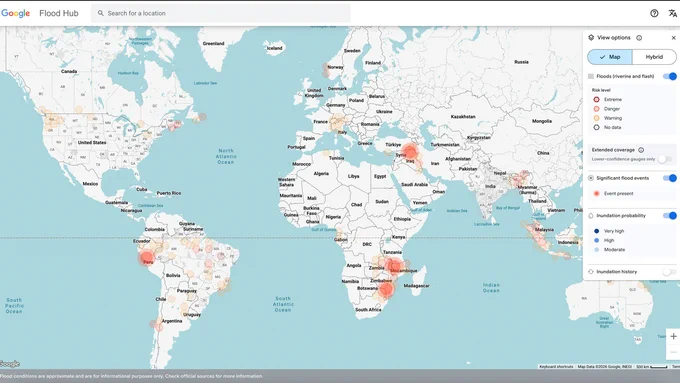Click the Madagascar map label
Image resolution: width=680 pixels, height=383 pixels.
[416, 286]
